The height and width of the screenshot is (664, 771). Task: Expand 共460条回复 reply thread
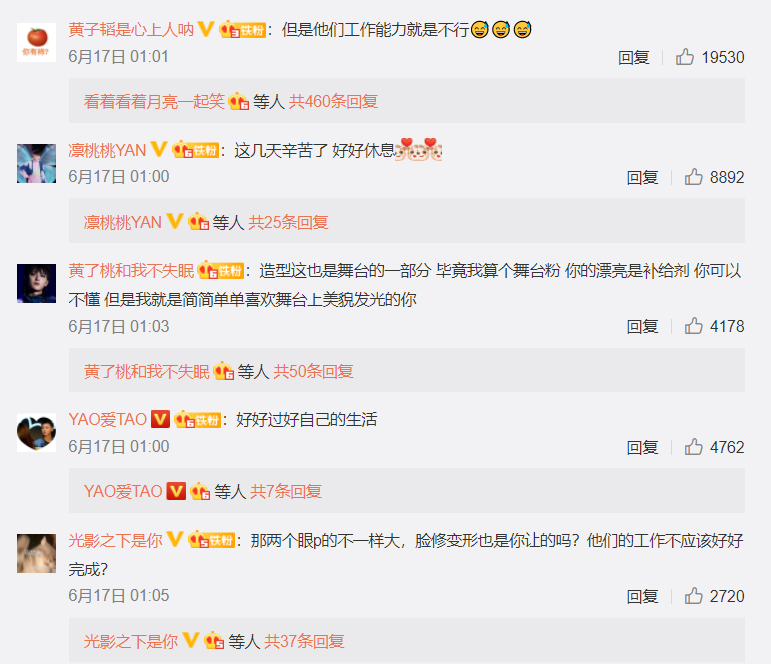tap(333, 101)
